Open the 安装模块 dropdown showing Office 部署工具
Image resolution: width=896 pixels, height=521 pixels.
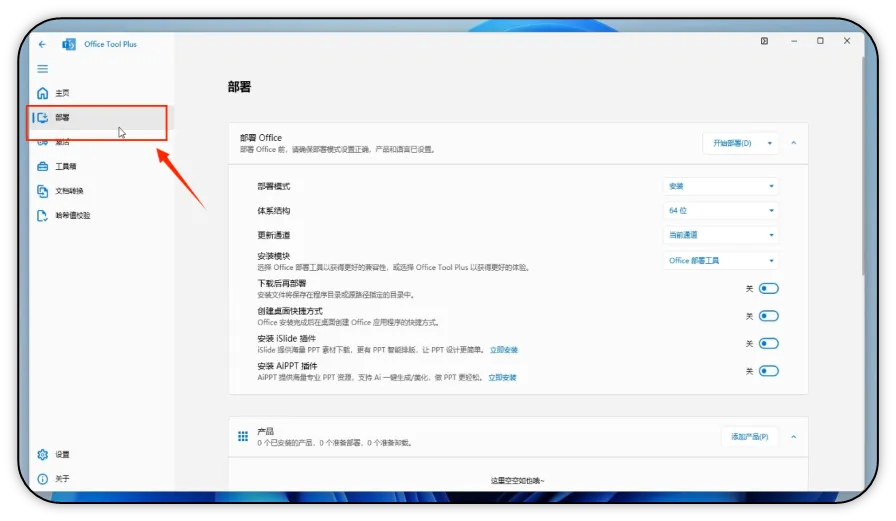[x=721, y=260]
